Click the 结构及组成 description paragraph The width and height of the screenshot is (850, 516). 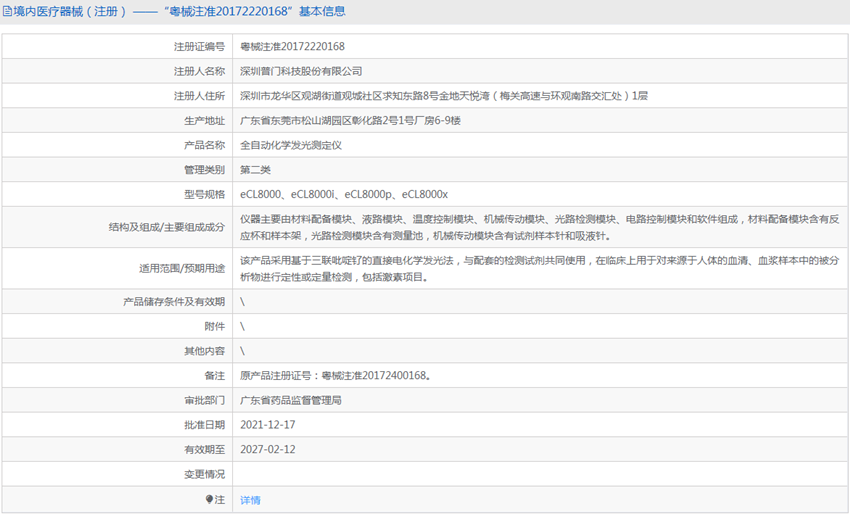click(539, 227)
